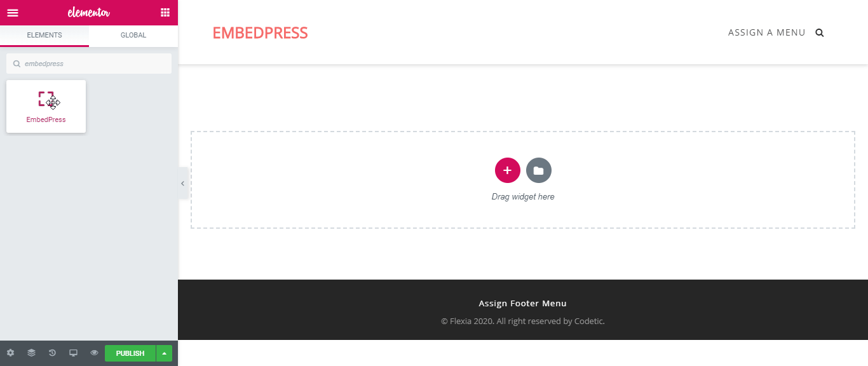Screen dimensions: 868x366
Task: Click the EMBEDPRESS site title link
Action: click(x=260, y=33)
